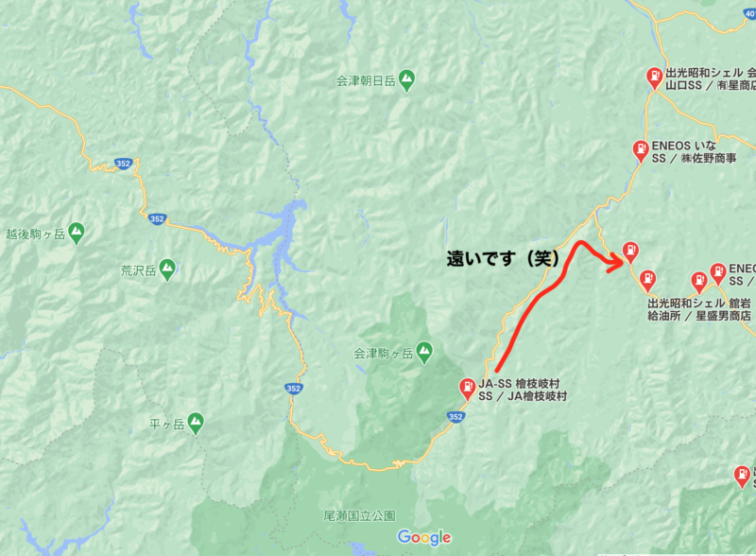Select the 出光昭和シェル 山口SS gas station pin

point(654,78)
